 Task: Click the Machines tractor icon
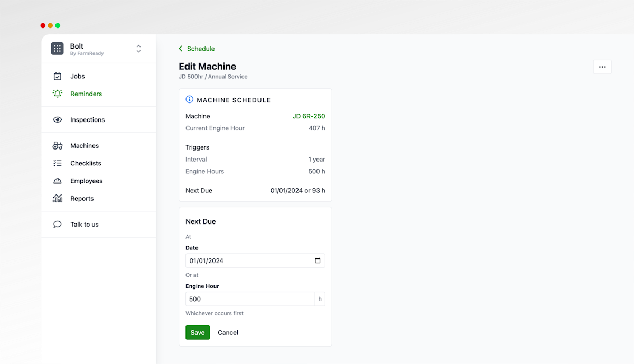tap(58, 146)
